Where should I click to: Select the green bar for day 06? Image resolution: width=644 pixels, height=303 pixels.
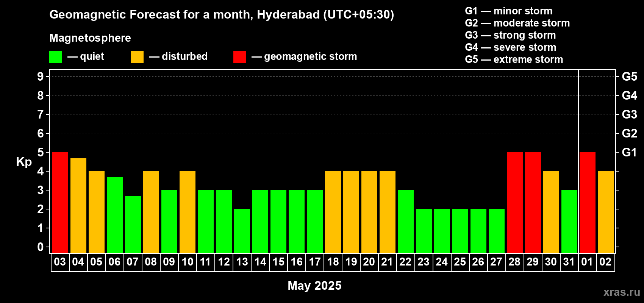tap(115, 215)
